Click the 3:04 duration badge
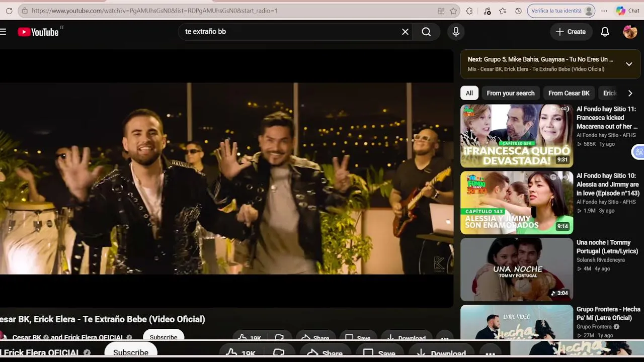The height and width of the screenshot is (362, 644). tap(559, 293)
